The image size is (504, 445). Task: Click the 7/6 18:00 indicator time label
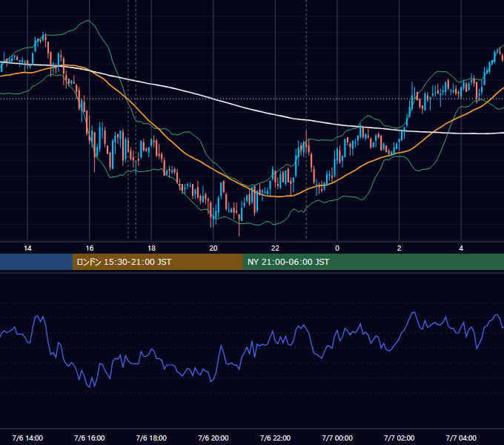click(x=151, y=438)
